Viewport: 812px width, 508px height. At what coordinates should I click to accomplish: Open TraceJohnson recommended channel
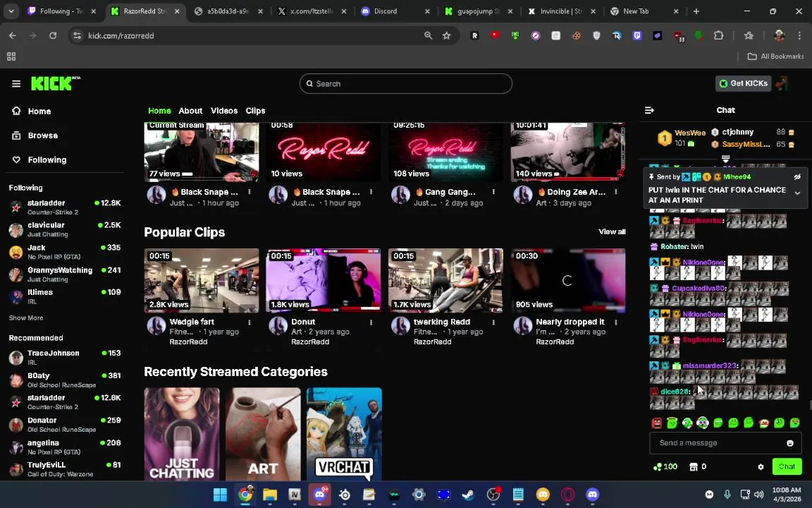click(65, 357)
